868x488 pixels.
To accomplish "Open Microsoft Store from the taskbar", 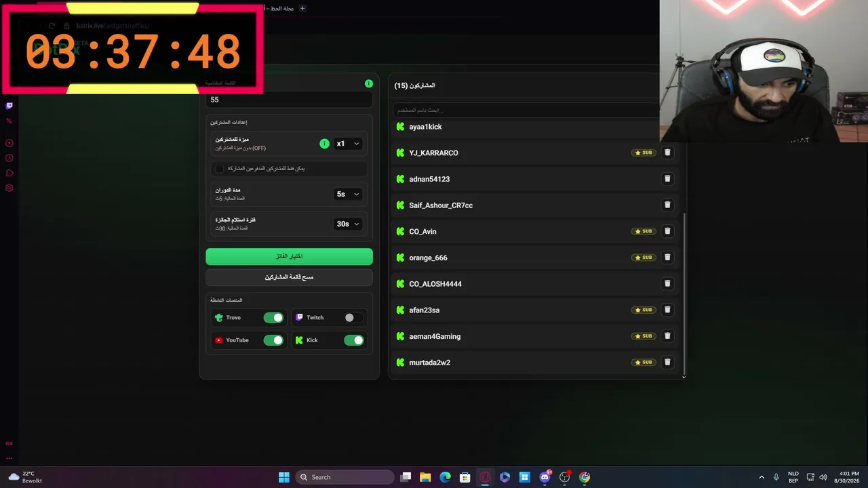I will click(465, 477).
